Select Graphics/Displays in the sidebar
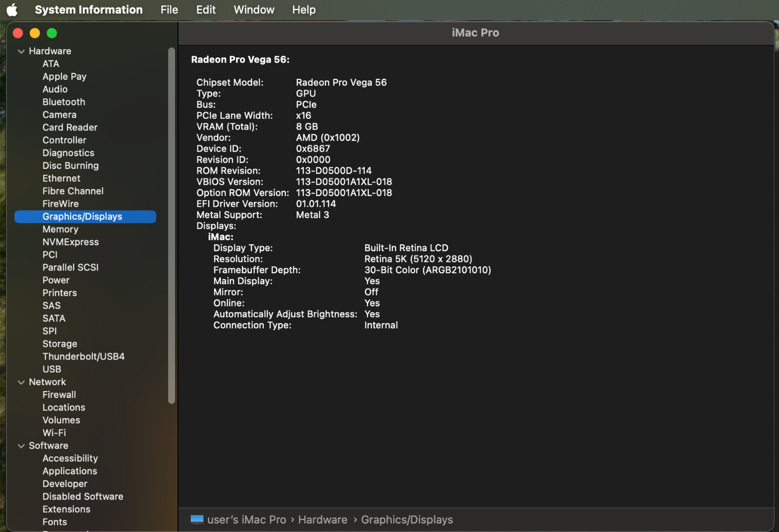779x532 pixels. pos(85,217)
